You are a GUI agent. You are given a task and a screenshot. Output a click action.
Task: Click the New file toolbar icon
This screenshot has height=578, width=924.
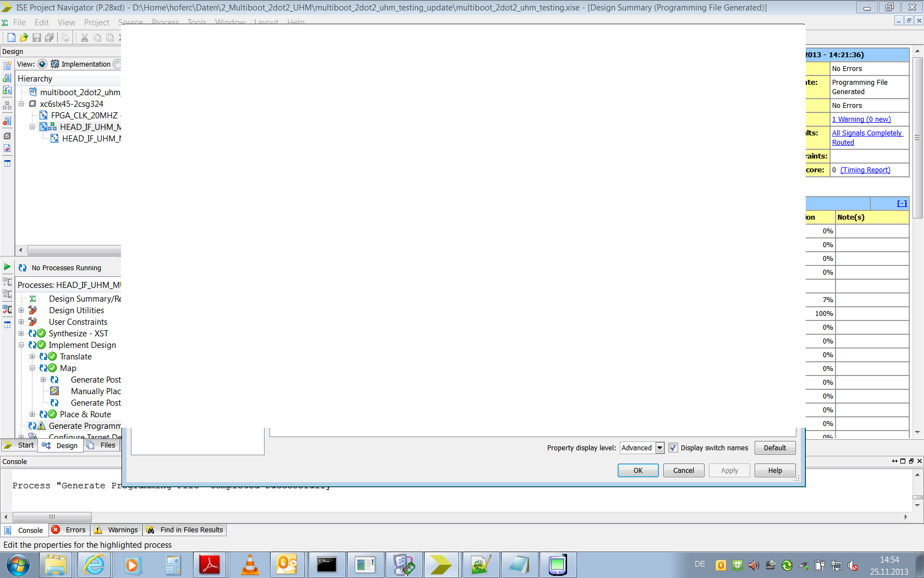click(x=11, y=37)
